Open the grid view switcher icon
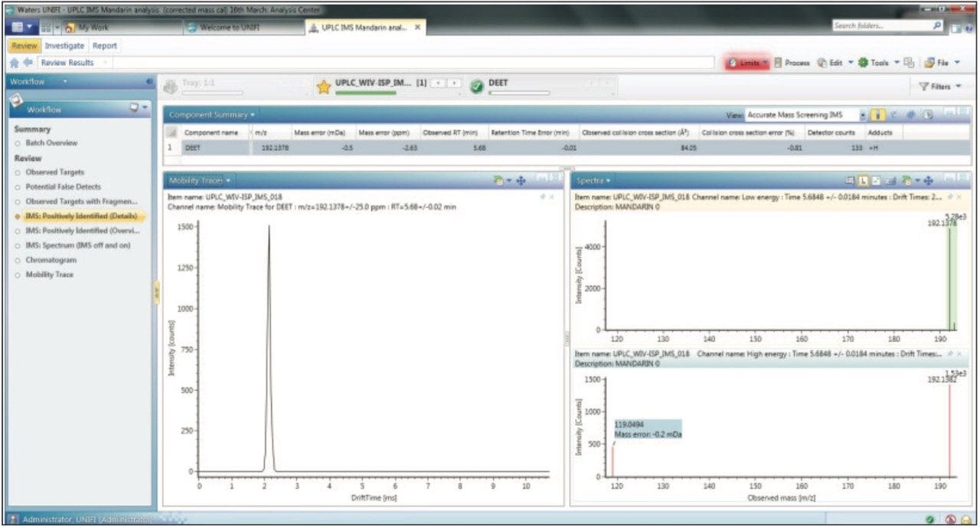This screenshot has height=528, width=980. tap(47, 27)
